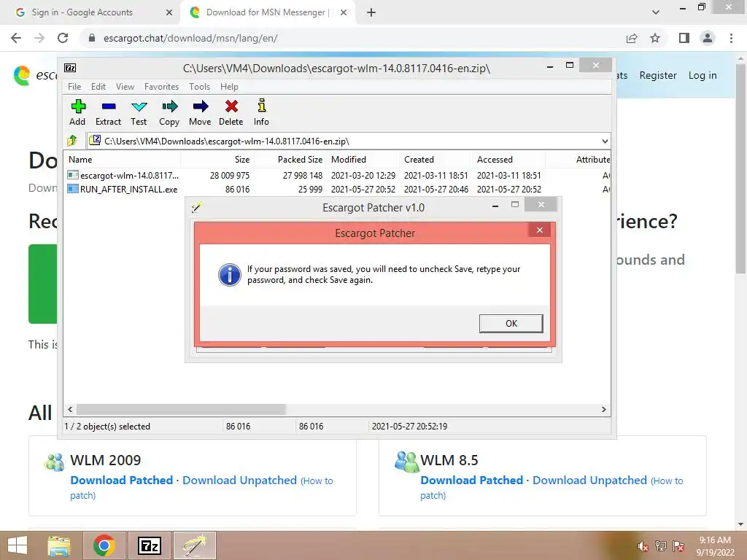747x560 pixels.
Task: Open the File menu in 7-Zip
Action: pyautogui.click(x=74, y=87)
